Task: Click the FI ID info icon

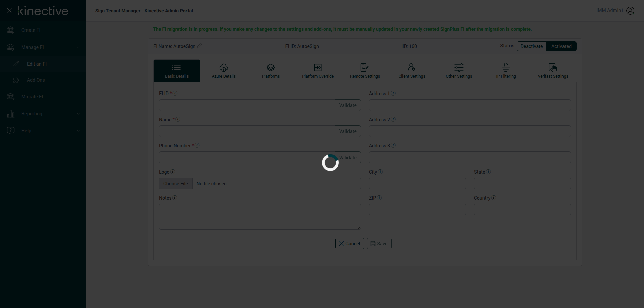Action: (x=175, y=93)
